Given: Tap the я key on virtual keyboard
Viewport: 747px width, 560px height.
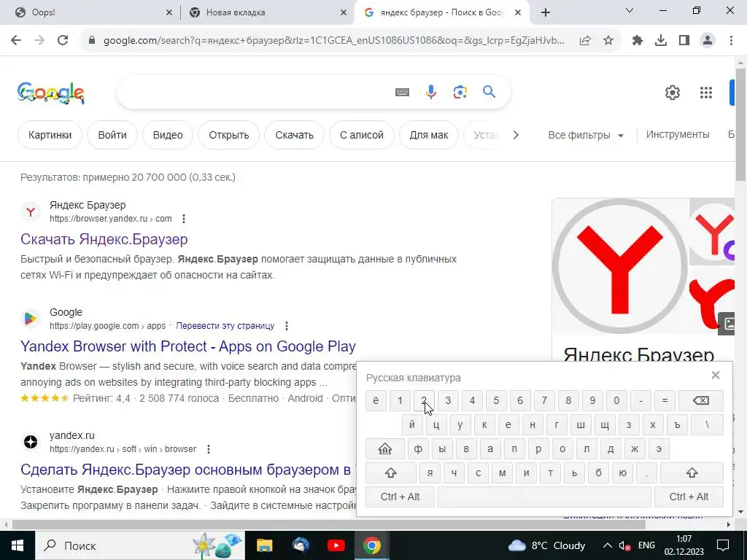Looking at the screenshot, I should tap(430, 472).
